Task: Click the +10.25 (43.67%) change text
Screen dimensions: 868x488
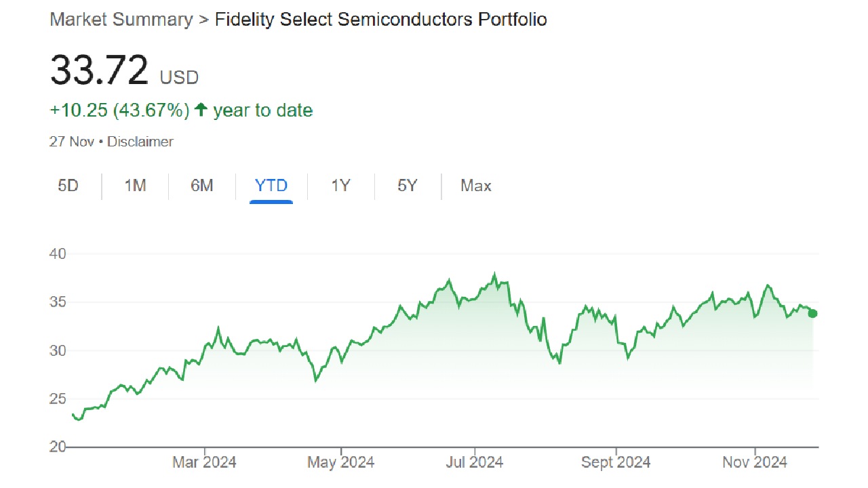Action: click(119, 110)
